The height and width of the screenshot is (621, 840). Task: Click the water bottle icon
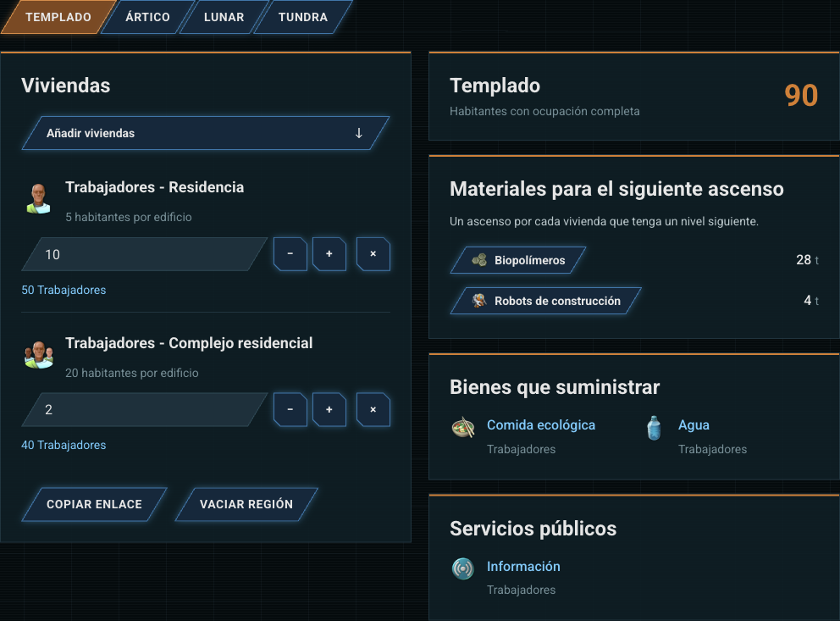point(654,428)
